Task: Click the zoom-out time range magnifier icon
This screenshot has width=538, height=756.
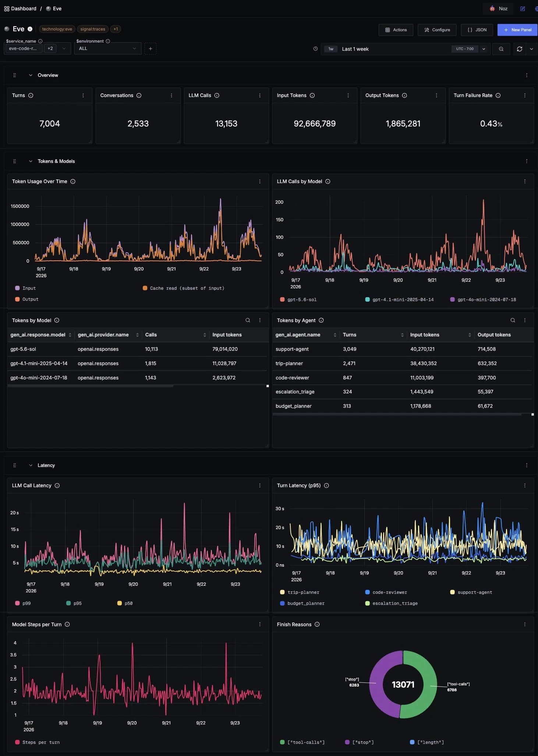Action: 501,49
